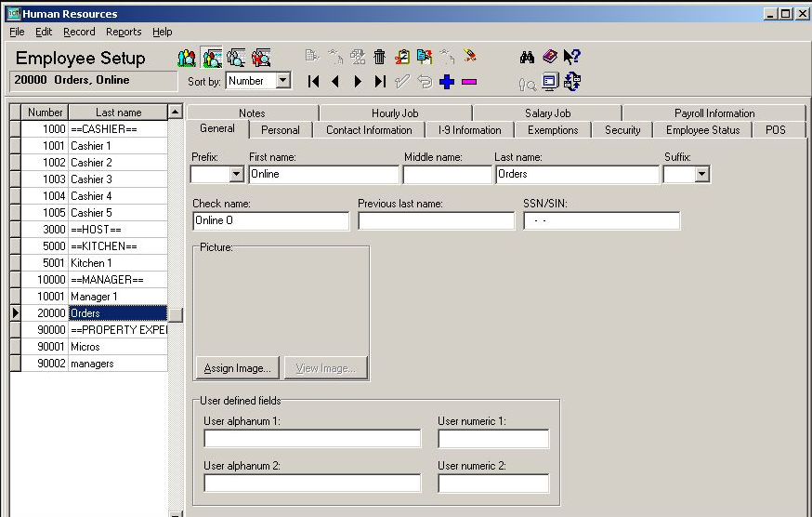The image size is (812, 517).
Task: Switch to the Employee Status tab
Action: 702,130
